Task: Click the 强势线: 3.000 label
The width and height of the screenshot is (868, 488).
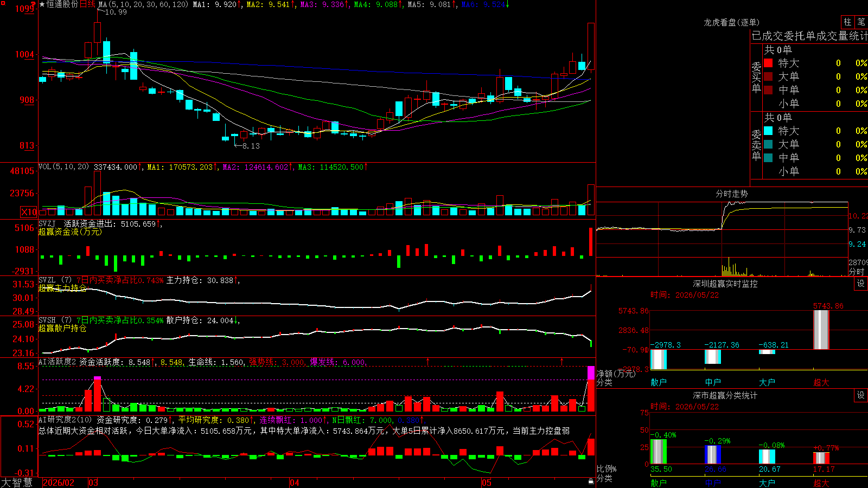Action: [x=277, y=362]
